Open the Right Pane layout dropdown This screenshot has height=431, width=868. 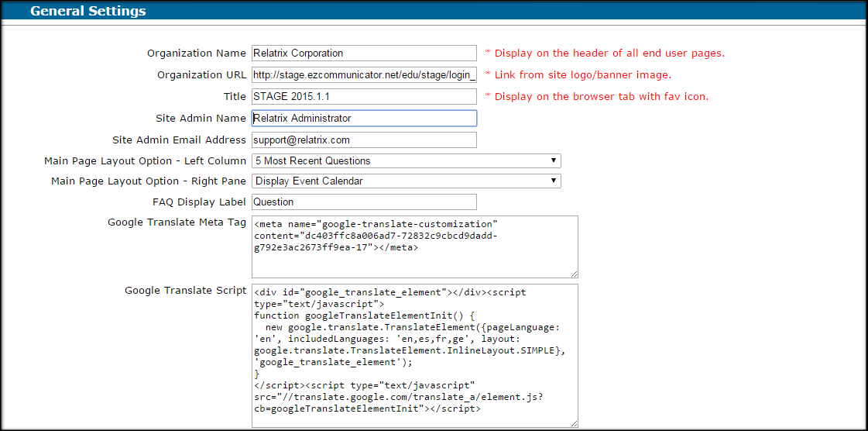coord(407,181)
